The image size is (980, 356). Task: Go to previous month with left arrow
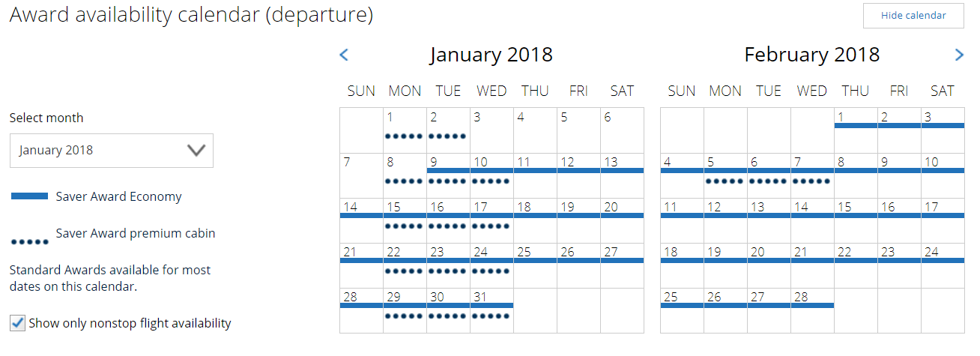[x=344, y=55]
